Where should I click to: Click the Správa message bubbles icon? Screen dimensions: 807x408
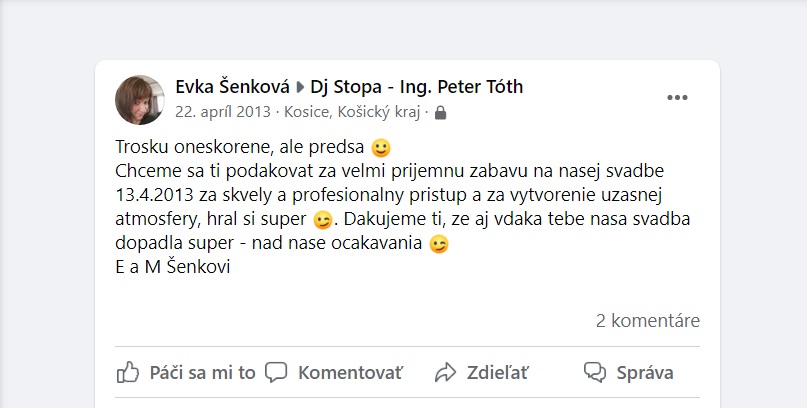pos(595,373)
